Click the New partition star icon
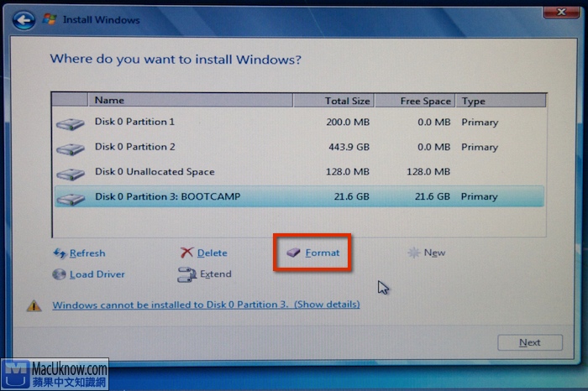The width and height of the screenshot is (588, 391). [x=413, y=253]
